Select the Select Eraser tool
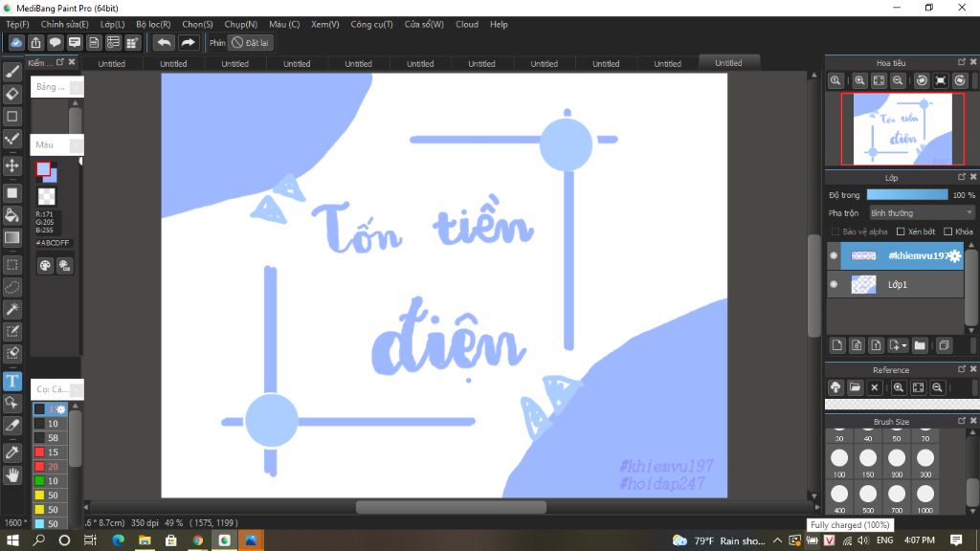 [x=11, y=354]
